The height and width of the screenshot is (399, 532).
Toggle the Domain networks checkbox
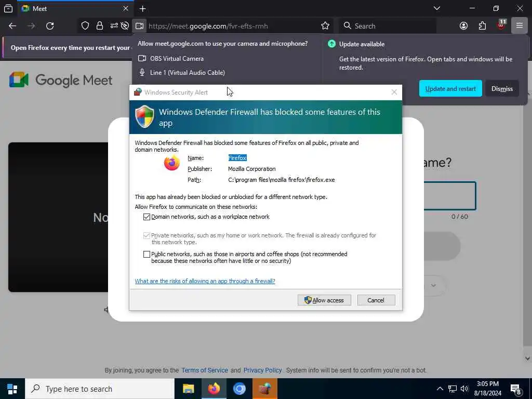click(x=147, y=217)
